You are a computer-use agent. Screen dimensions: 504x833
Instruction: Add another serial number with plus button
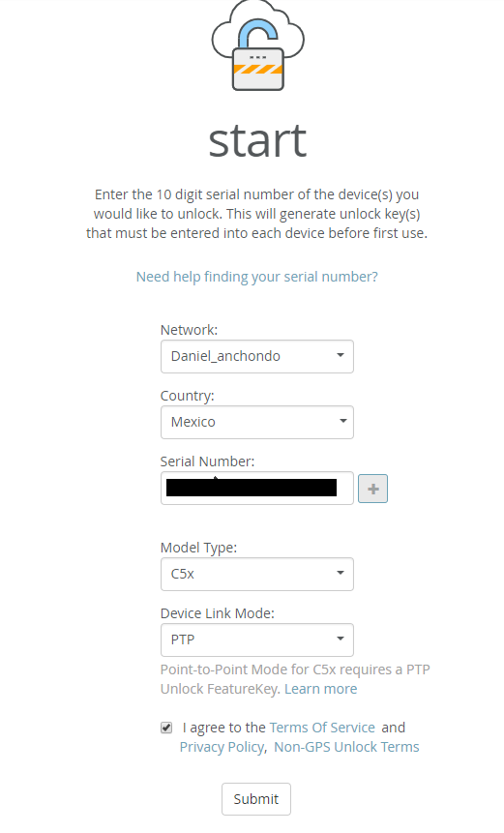coord(372,489)
